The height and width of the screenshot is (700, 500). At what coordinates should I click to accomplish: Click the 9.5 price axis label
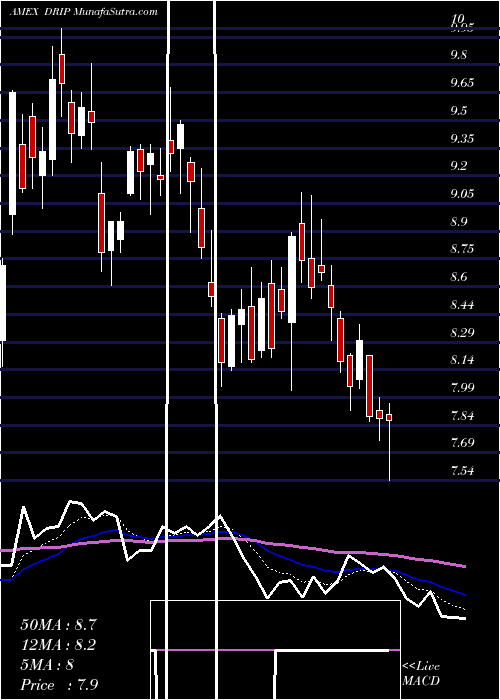click(x=459, y=110)
